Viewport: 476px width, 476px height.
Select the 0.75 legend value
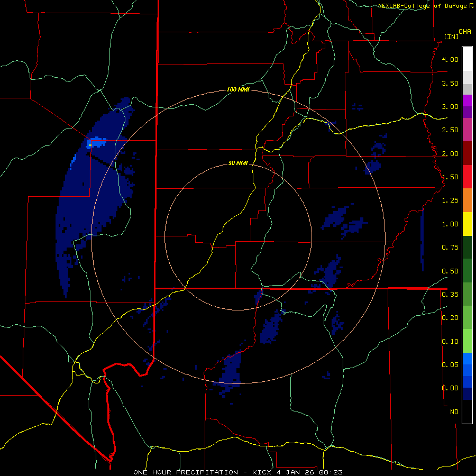450,247
